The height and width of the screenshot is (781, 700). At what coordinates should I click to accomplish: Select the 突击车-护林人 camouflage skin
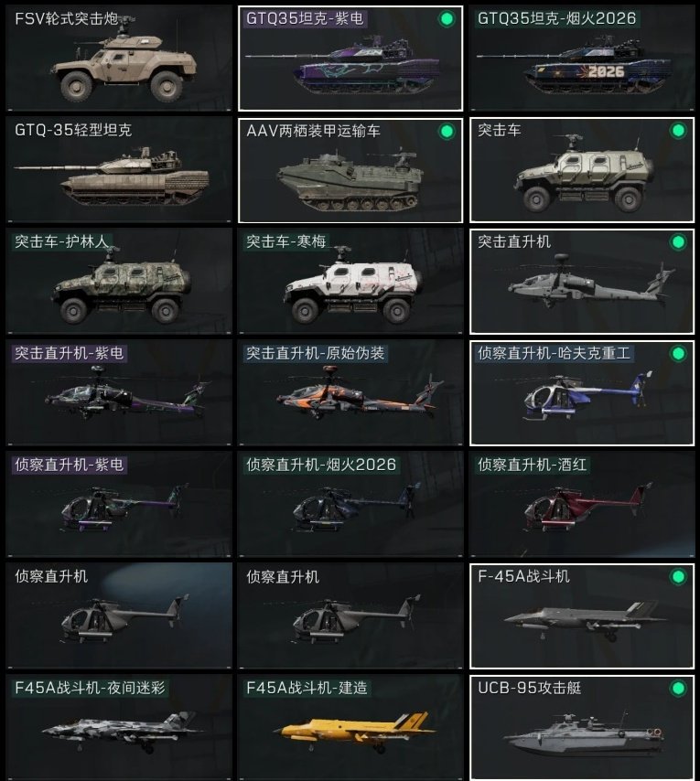pos(119,282)
